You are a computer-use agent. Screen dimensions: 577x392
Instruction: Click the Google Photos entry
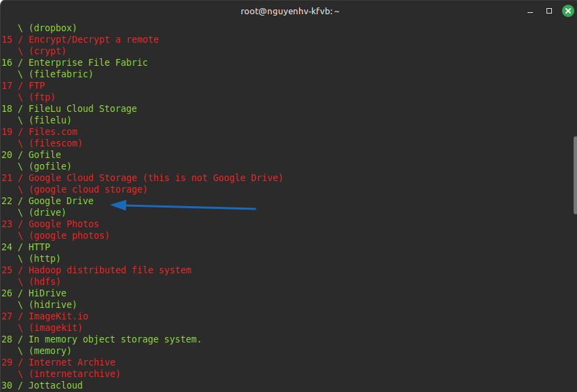(64, 224)
